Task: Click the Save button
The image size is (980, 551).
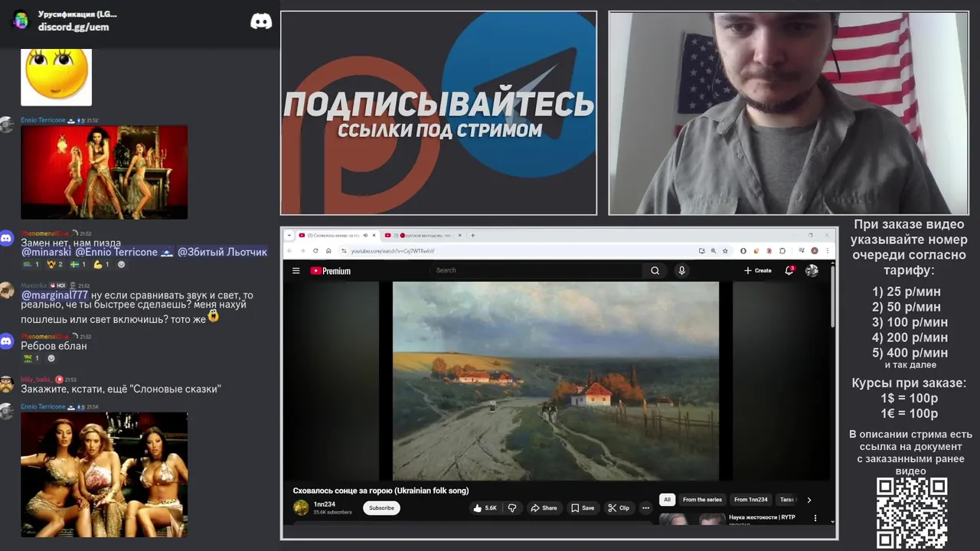Action: click(583, 507)
